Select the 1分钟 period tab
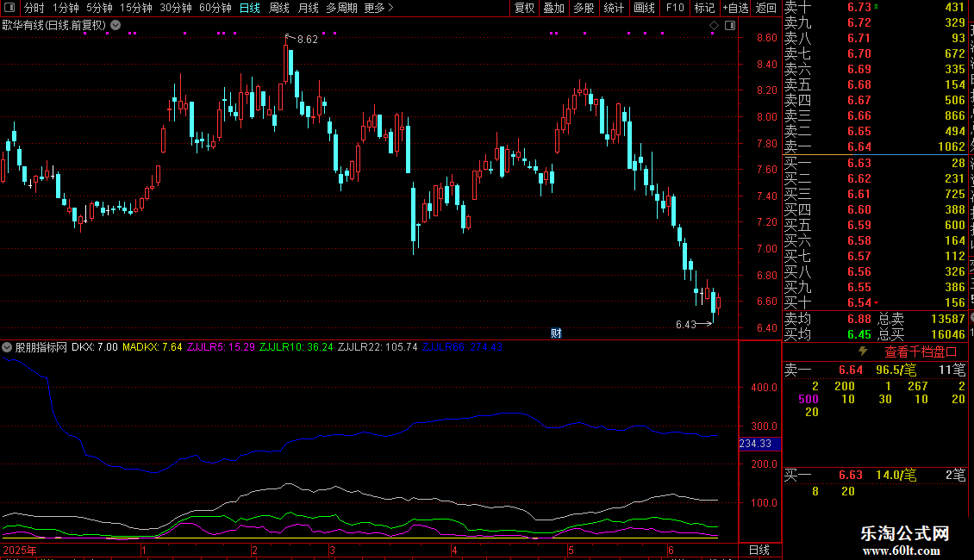The height and width of the screenshot is (560, 974). tap(66, 8)
